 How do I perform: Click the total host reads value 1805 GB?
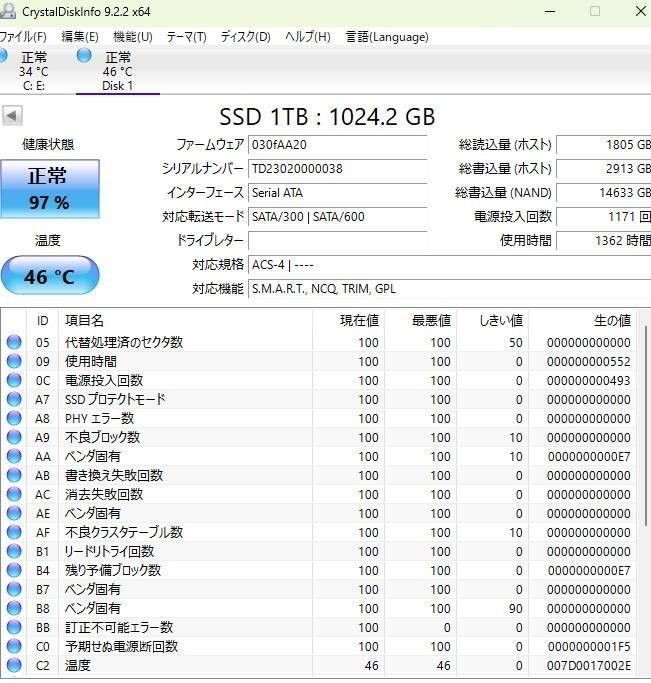click(604, 145)
